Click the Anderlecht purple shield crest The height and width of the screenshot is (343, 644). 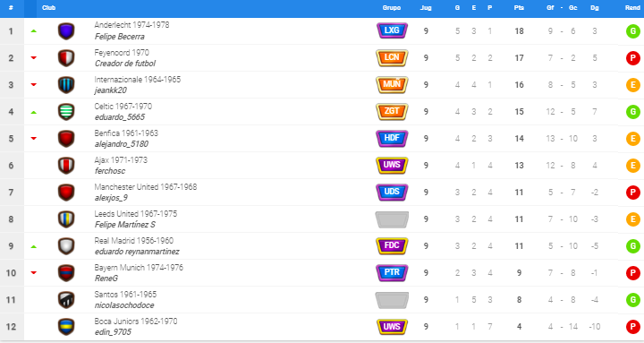click(x=66, y=31)
